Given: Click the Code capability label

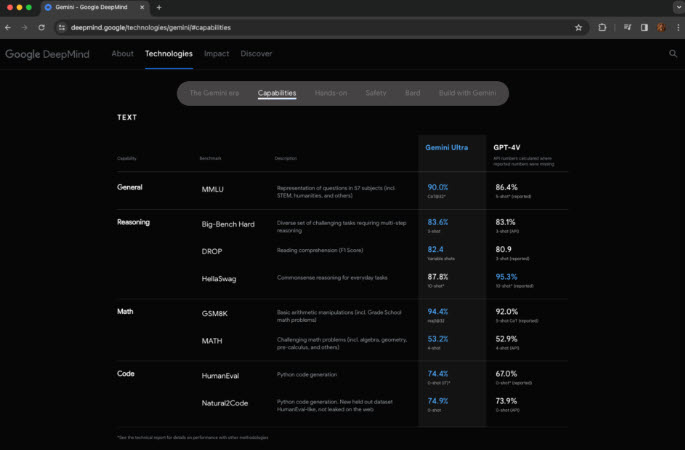Looking at the screenshot, I should 126,374.
